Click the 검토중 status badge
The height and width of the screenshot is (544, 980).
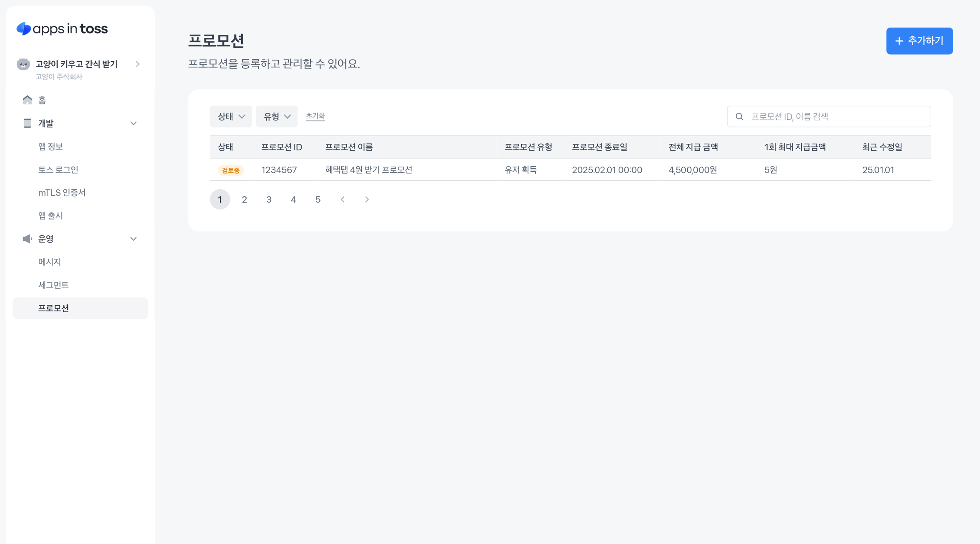231,170
